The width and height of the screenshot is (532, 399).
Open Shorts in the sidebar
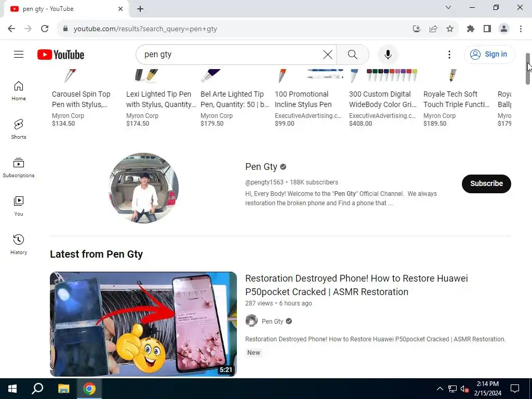pos(19,129)
